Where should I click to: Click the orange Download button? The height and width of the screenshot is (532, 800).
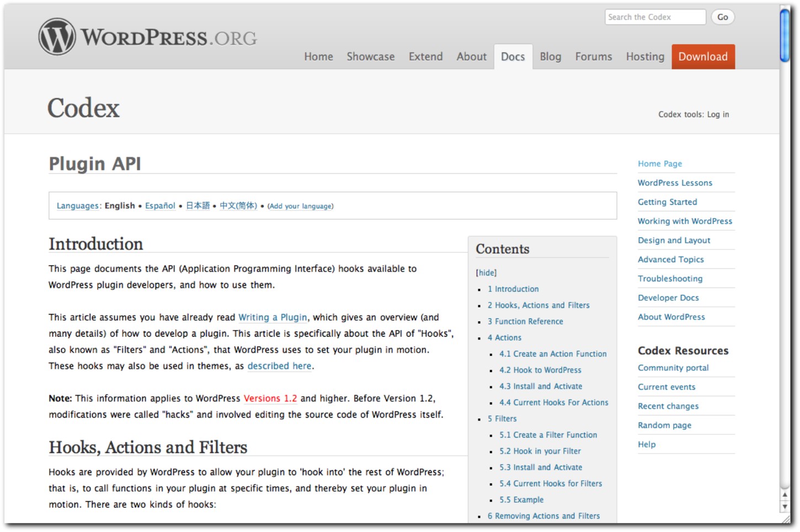(x=703, y=56)
